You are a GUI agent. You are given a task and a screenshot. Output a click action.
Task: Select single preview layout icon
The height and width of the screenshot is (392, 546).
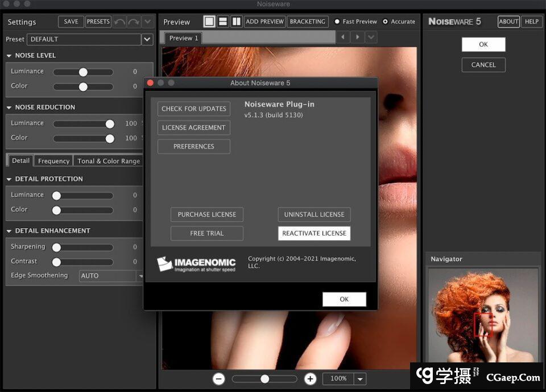[x=209, y=22]
